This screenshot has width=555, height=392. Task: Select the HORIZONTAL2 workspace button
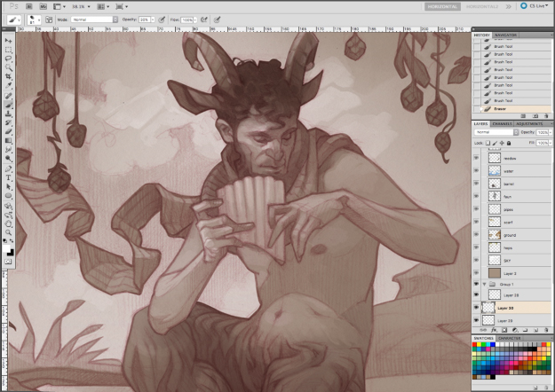pyautogui.click(x=482, y=6)
